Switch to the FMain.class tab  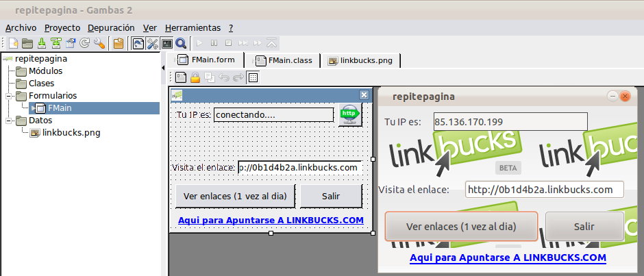pyautogui.click(x=284, y=61)
